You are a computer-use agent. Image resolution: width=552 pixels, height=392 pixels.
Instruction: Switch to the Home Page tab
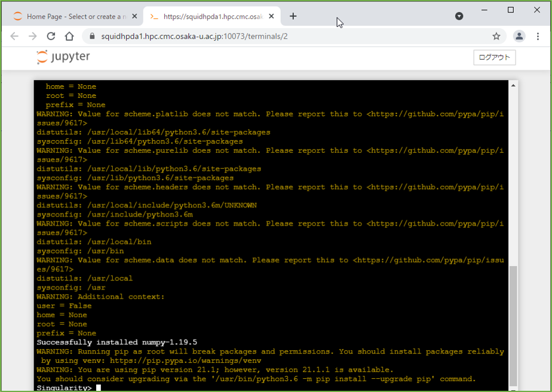coord(72,17)
